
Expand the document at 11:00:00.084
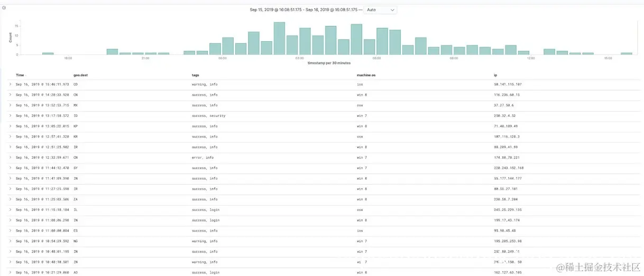(x=10, y=231)
